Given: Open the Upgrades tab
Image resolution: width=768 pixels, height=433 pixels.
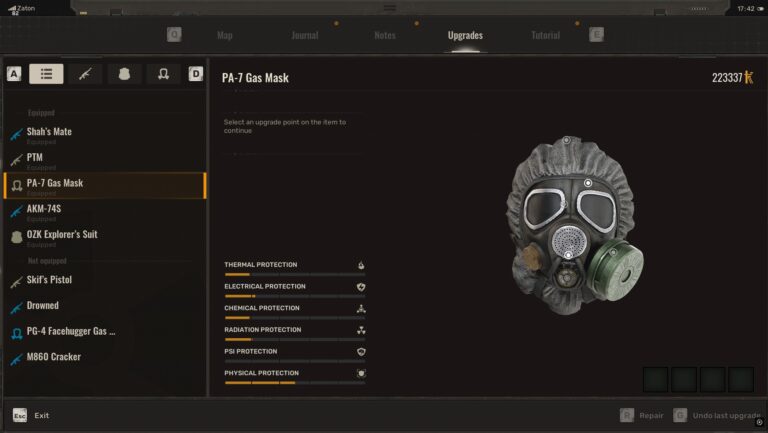Looking at the screenshot, I should [x=465, y=35].
